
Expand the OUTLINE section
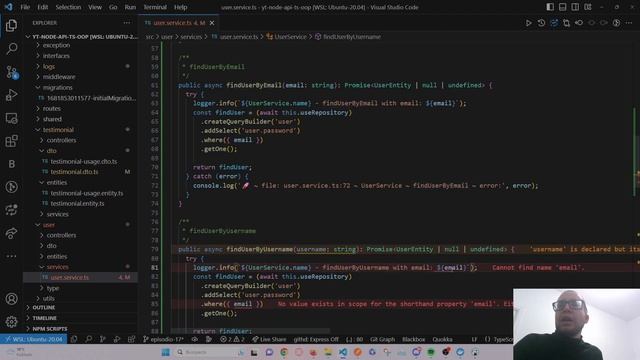44,307
